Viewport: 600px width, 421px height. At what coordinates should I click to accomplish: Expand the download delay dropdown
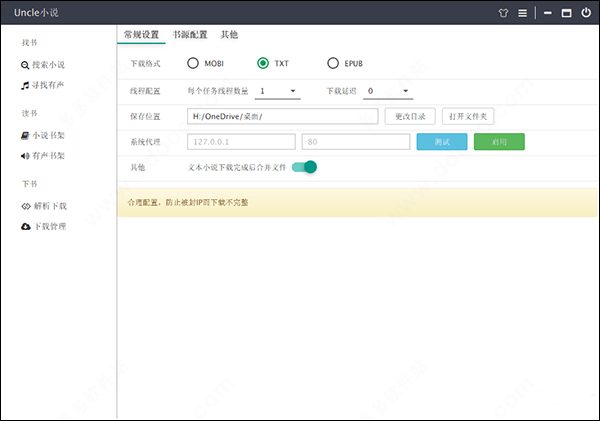pyautogui.click(x=388, y=91)
